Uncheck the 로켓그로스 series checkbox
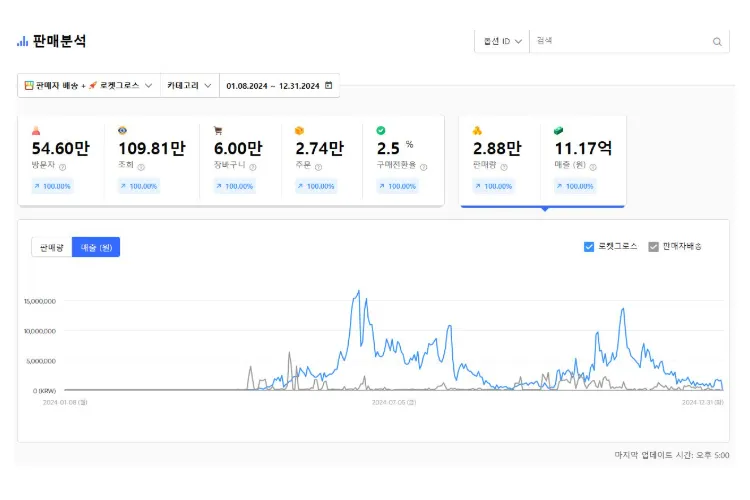 click(x=589, y=246)
